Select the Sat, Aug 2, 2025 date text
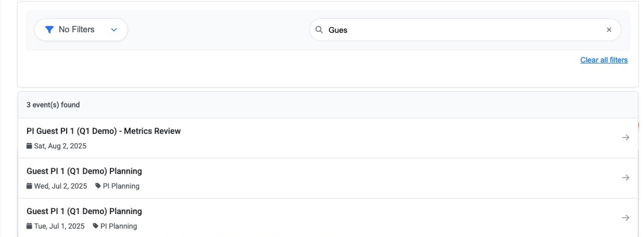 pyautogui.click(x=60, y=146)
